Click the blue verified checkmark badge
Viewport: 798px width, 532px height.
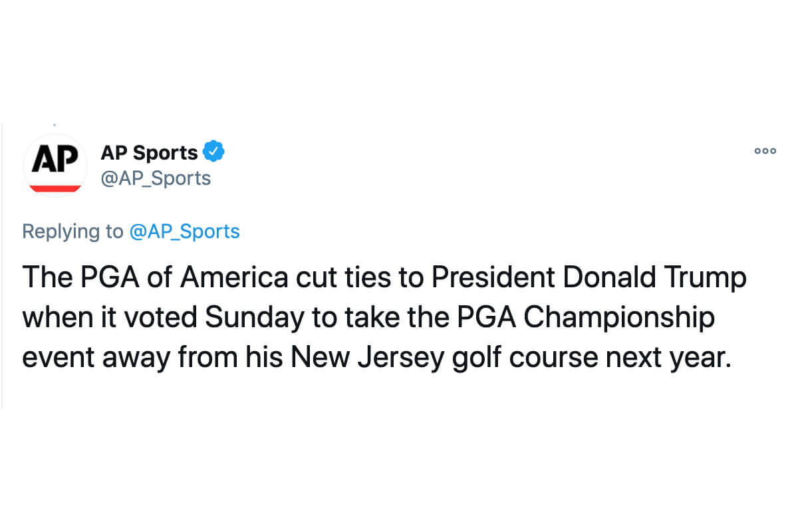(x=213, y=152)
